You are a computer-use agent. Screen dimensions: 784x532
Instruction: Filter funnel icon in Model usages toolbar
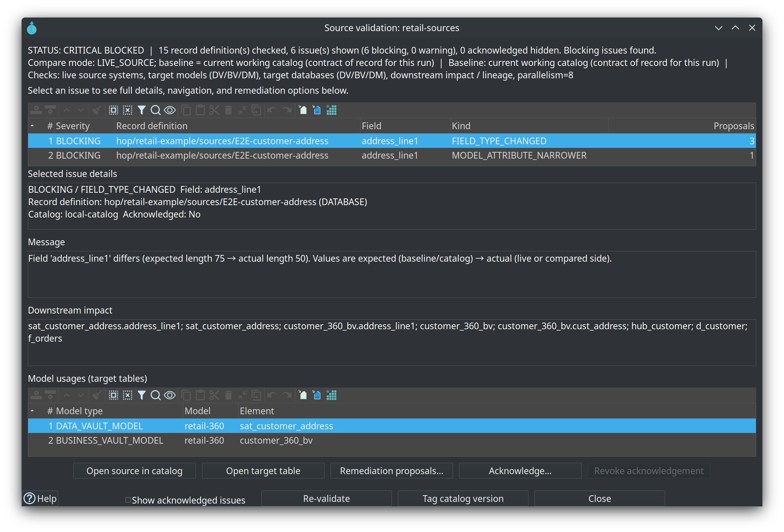tap(142, 395)
